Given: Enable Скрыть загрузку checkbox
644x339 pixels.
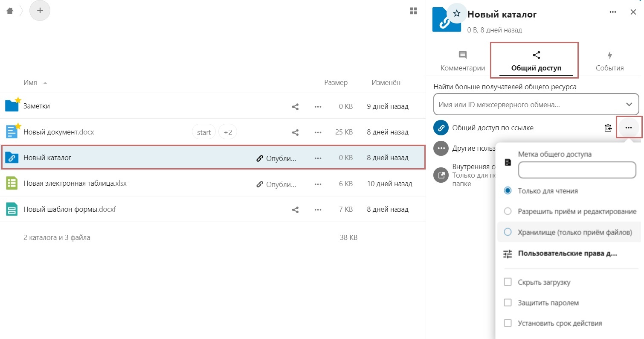Looking at the screenshot, I should point(508,282).
